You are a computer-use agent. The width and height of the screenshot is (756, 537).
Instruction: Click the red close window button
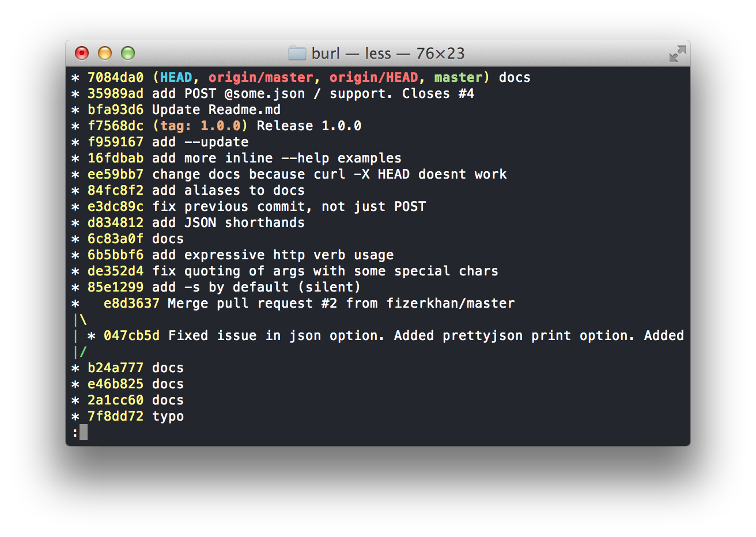pyautogui.click(x=82, y=54)
